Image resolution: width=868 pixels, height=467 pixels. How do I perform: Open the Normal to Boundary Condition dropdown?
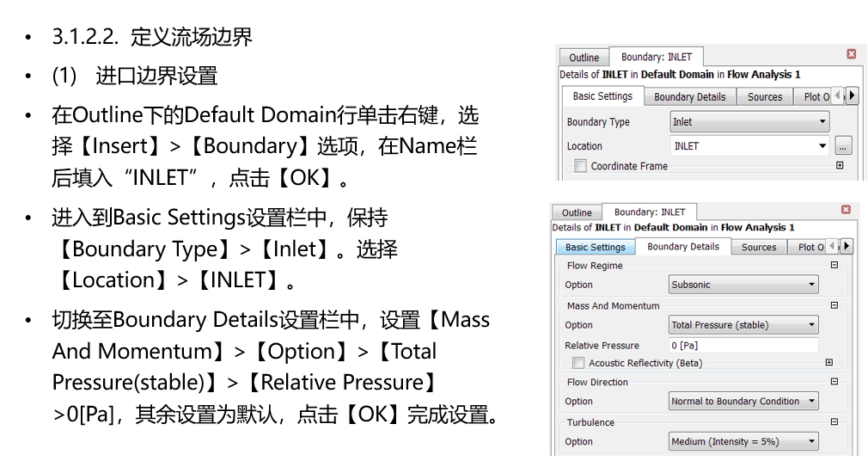(x=743, y=401)
